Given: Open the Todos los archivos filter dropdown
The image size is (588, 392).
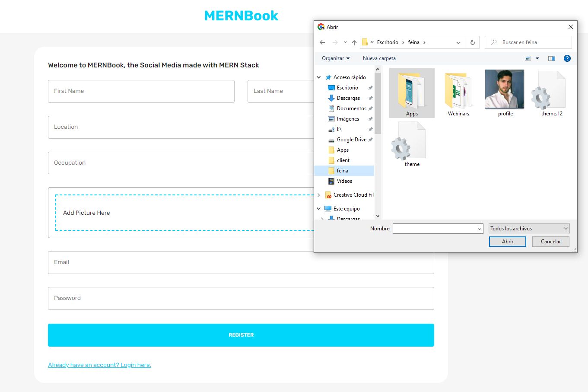Looking at the screenshot, I should (529, 229).
